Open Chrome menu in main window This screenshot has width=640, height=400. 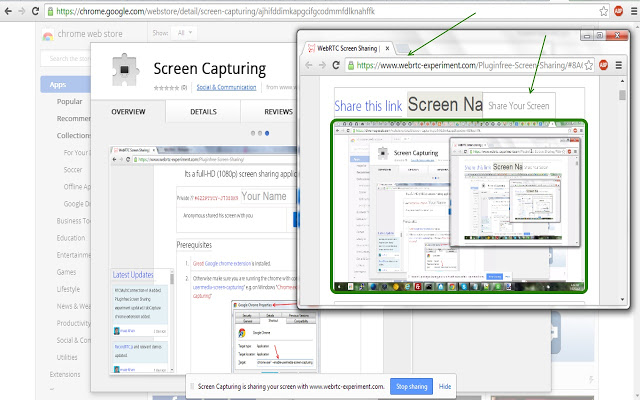[x=634, y=11]
